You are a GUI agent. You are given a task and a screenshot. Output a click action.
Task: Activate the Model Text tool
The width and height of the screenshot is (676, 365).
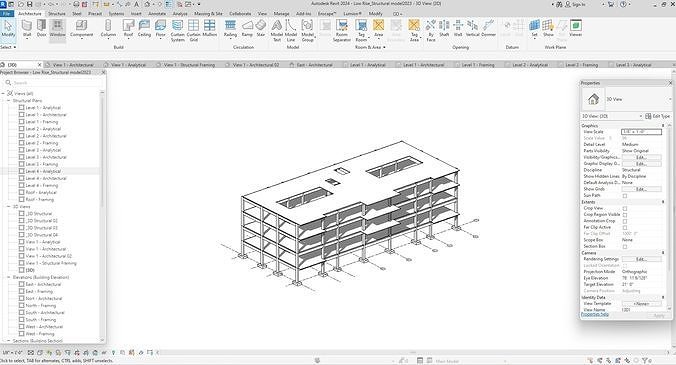[277, 31]
